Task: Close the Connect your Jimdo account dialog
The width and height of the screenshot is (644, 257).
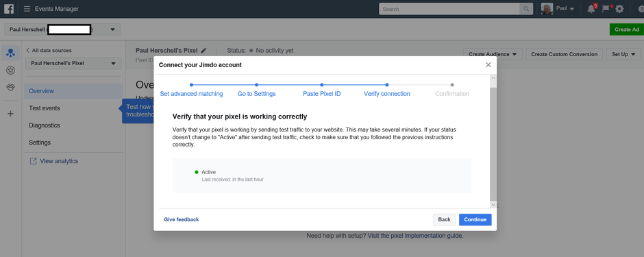Action: 488,65
